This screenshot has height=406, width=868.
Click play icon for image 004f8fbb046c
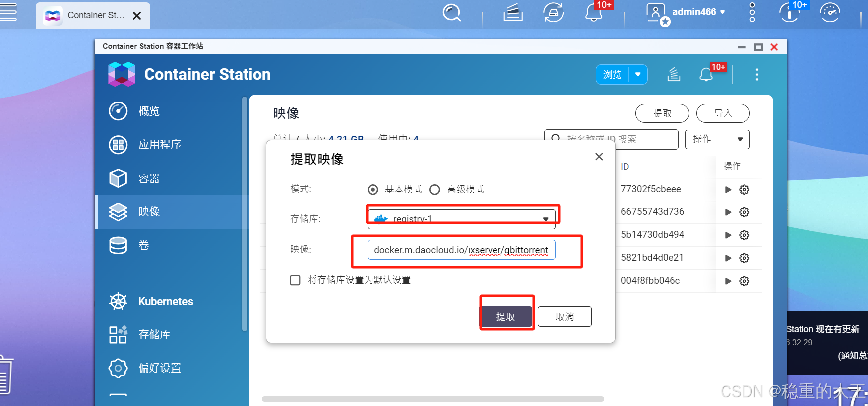click(x=728, y=281)
